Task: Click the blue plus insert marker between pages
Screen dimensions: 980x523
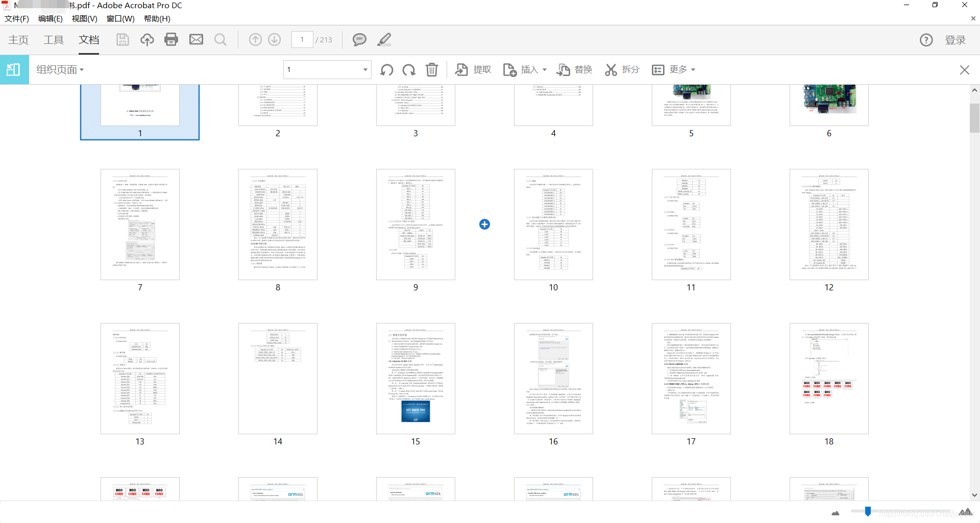Action: coord(484,224)
